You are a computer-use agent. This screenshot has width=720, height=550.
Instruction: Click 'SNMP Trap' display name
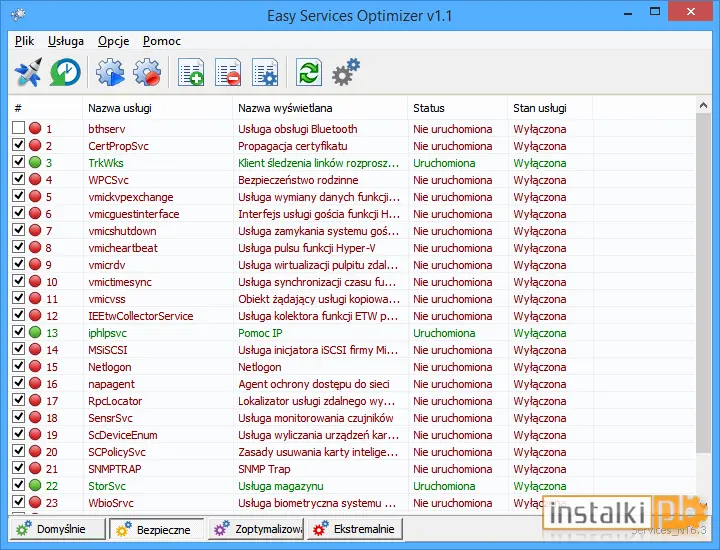[x=264, y=469]
